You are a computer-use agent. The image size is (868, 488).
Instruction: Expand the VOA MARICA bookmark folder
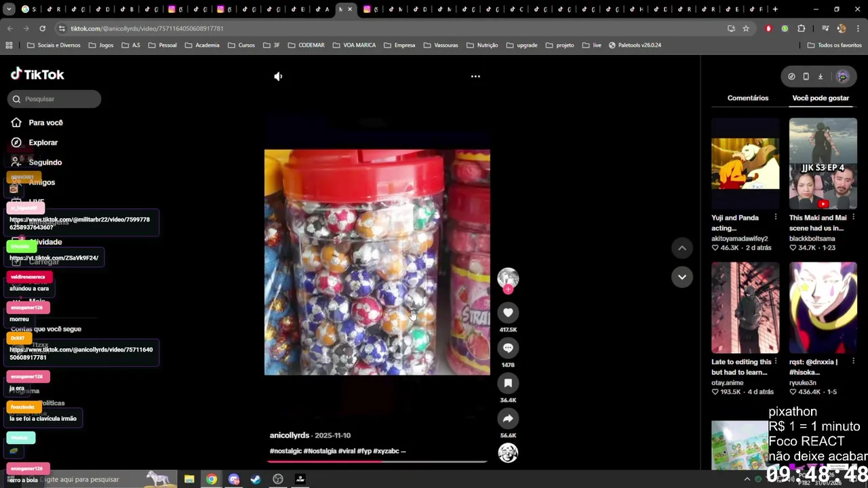pos(354,45)
